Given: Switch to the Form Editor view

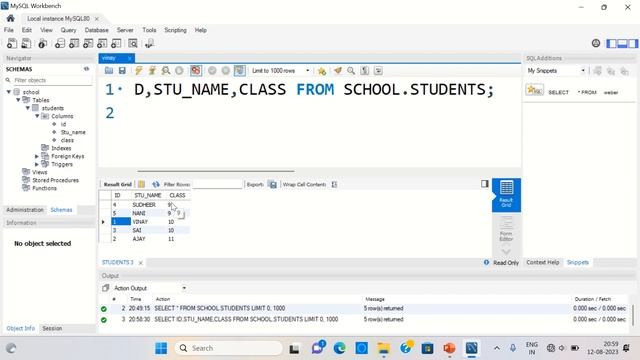Looking at the screenshot, I should tap(506, 229).
